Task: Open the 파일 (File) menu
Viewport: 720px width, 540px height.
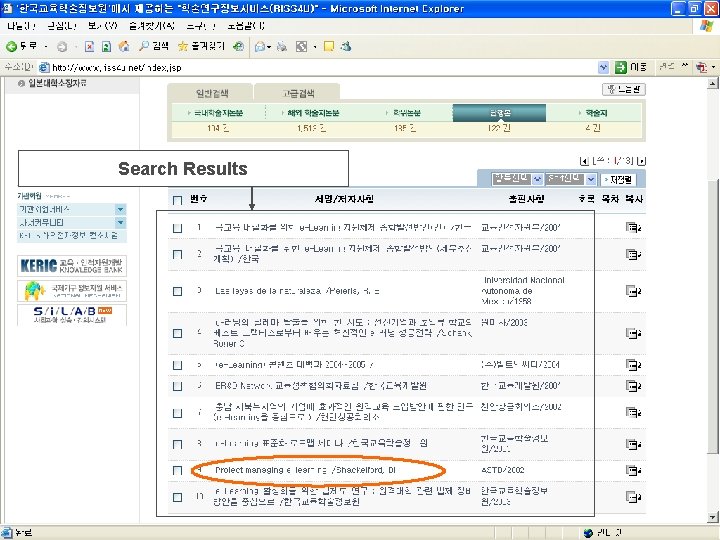Action: [22, 26]
